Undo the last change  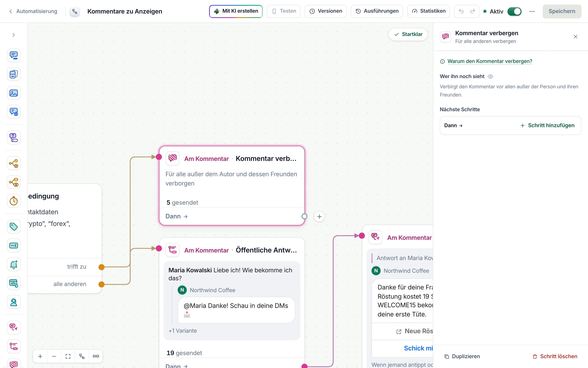pos(461,11)
